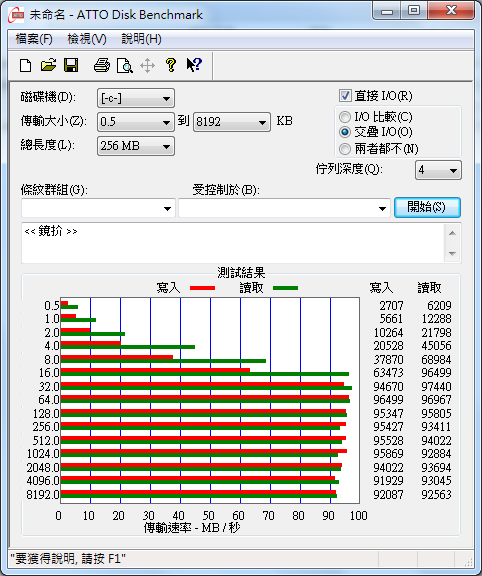Click the description box scroll down arrow

(452, 253)
